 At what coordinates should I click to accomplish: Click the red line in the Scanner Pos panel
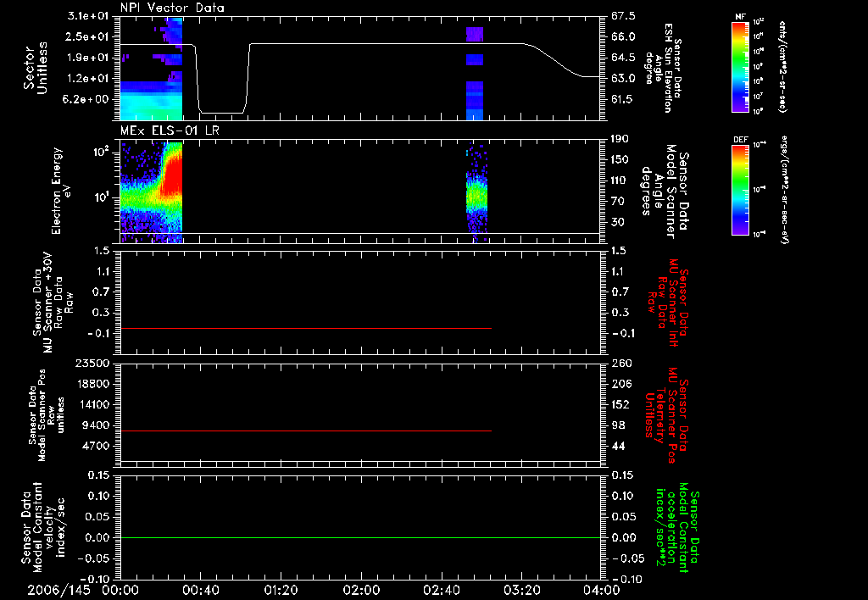(305, 431)
